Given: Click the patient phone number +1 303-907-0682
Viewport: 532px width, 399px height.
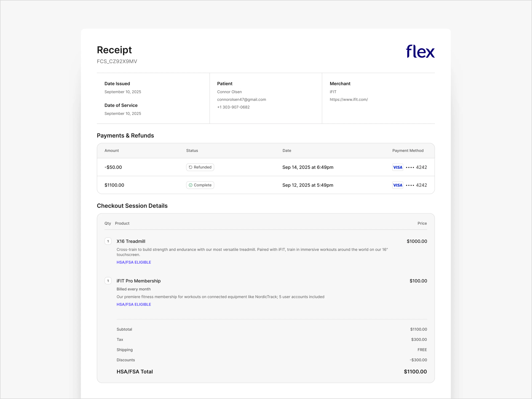Looking at the screenshot, I should point(233,107).
